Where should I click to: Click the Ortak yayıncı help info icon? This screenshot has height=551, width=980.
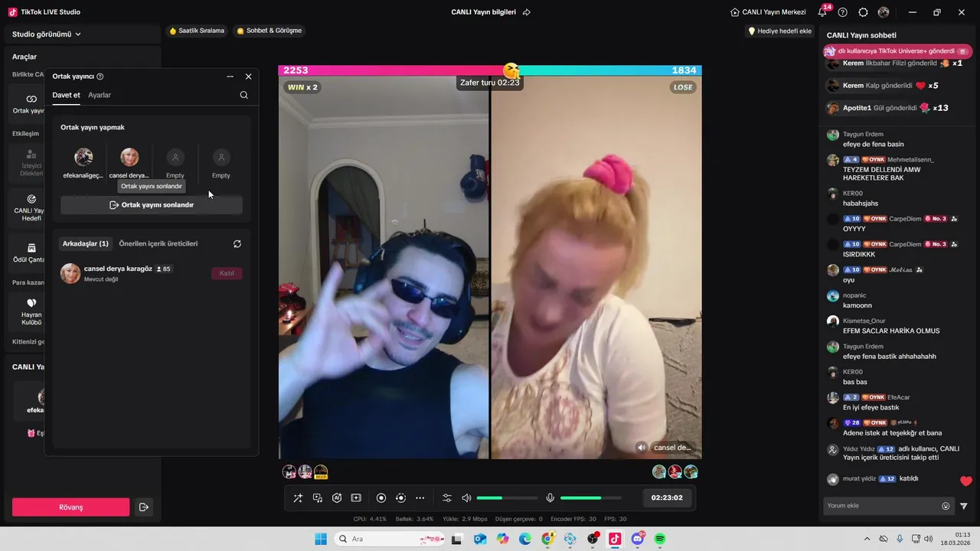pyautogui.click(x=100, y=77)
